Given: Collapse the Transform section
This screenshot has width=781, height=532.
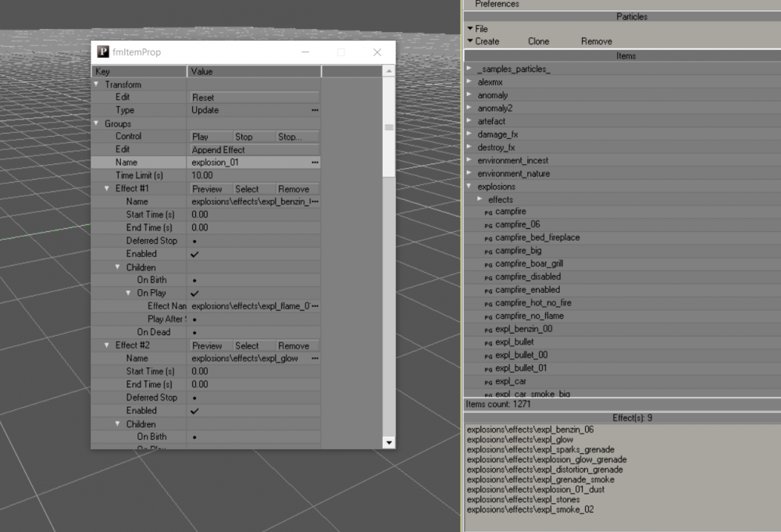Looking at the screenshot, I should click(97, 84).
